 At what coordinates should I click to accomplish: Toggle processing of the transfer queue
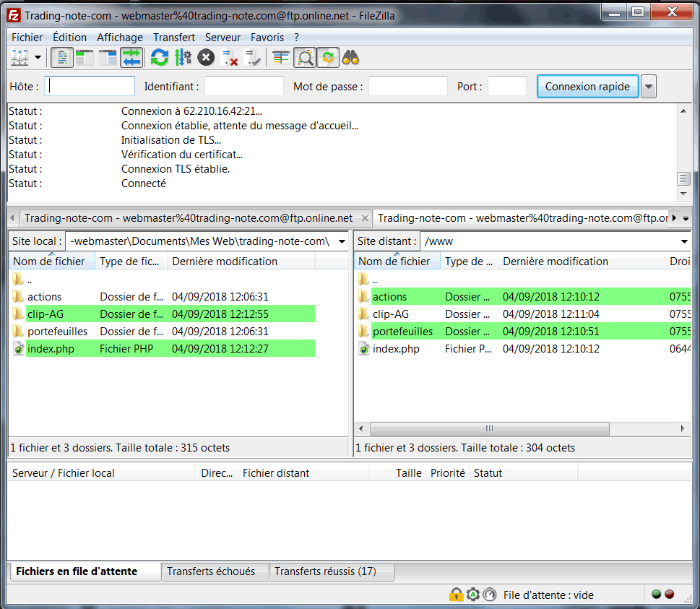pyautogui.click(x=183, y=58)
